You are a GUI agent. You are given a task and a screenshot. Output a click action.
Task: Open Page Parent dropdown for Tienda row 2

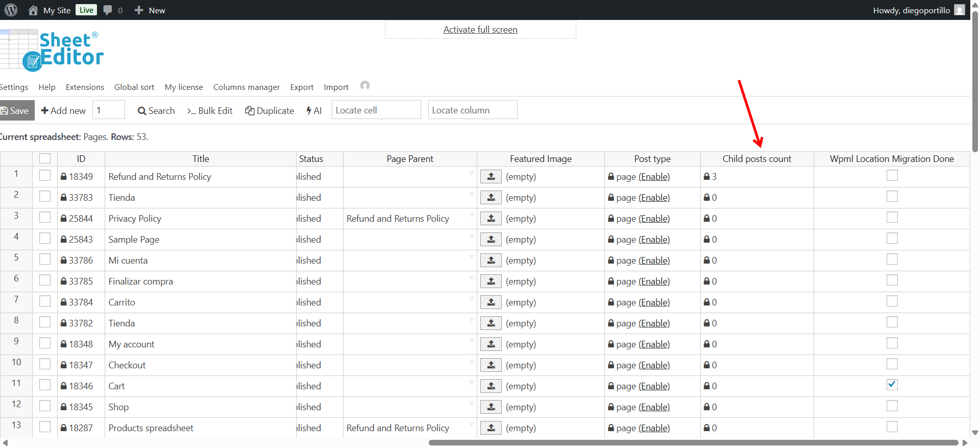pyautogui.click(x=471, y=195)
